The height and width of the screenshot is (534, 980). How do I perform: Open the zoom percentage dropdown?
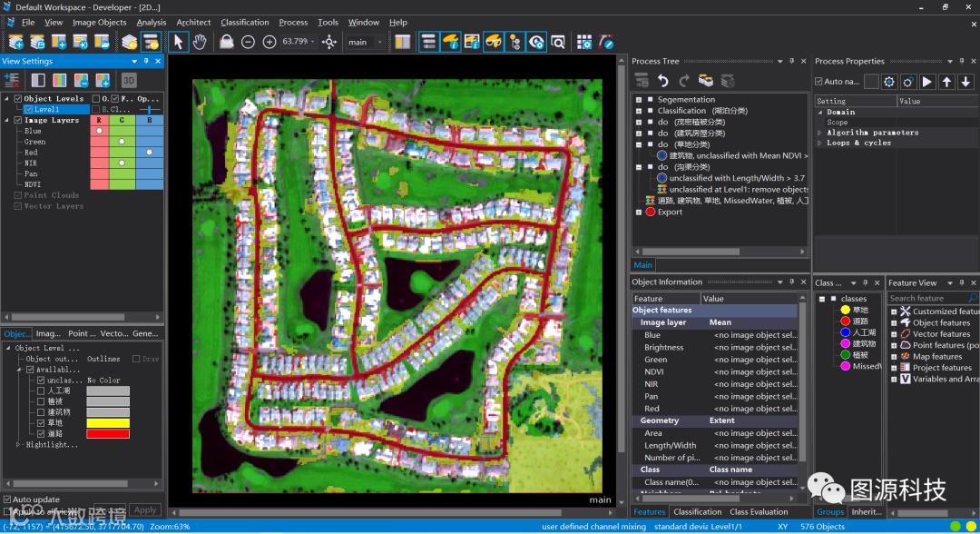coord(313,42)
